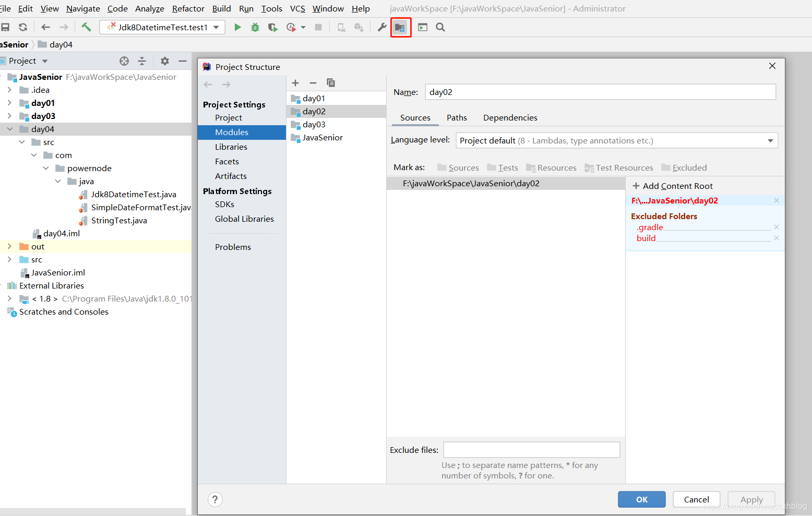Start debugging with the bug icon
This screenshot has width=812, height=516.
[x=255, y=27]
